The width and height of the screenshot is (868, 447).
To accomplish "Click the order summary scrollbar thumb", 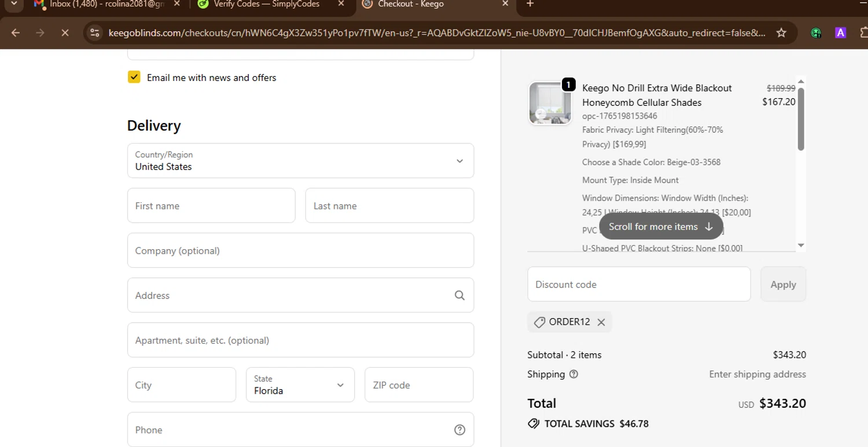I will (x=801, y=119).
